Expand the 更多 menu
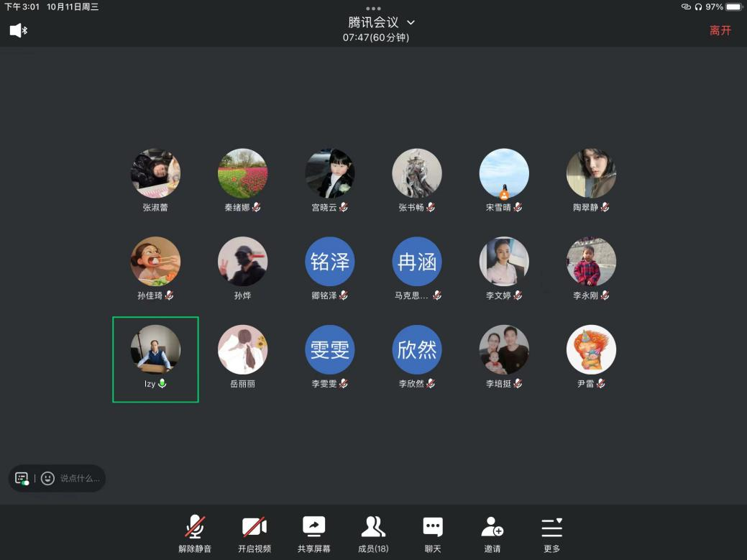This screenshot has width=747, height=560. point(551,528)
